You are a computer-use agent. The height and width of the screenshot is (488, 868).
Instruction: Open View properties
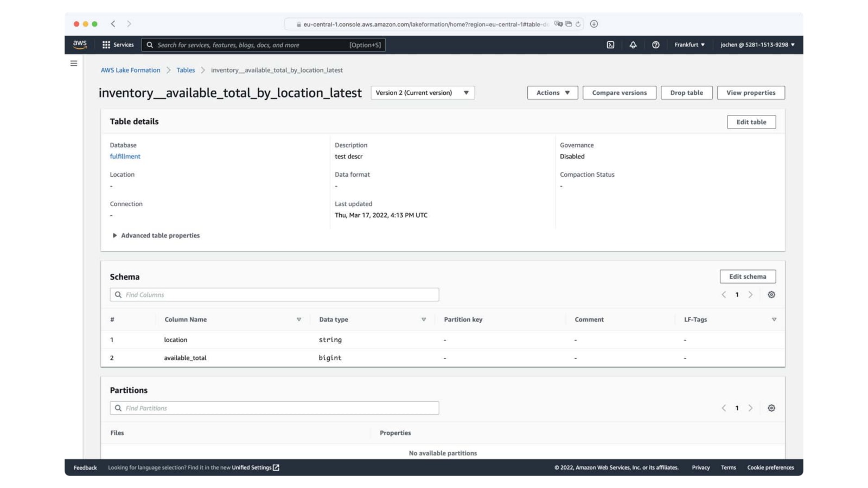(751, 93)
